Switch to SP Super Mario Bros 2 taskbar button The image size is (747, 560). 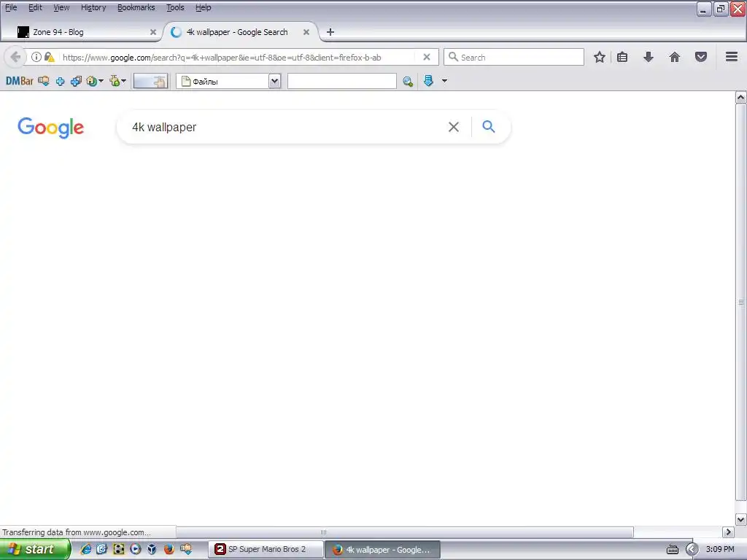pos(266,550)
